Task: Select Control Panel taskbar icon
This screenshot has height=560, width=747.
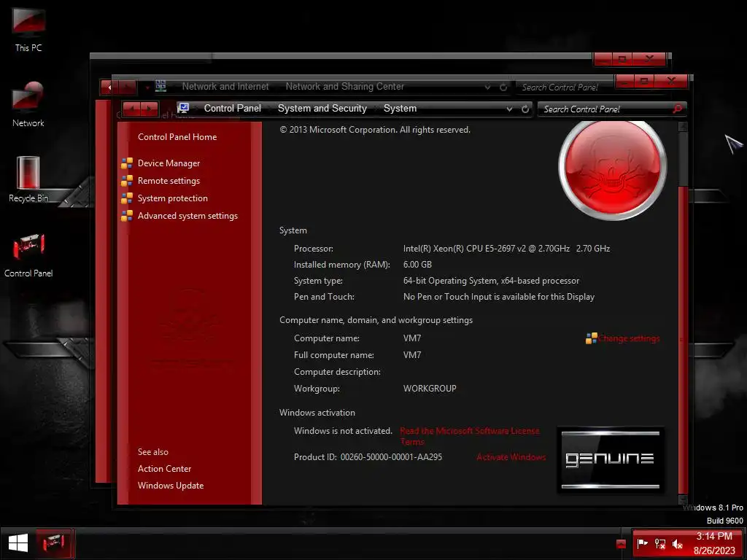Action: [53, 542]
